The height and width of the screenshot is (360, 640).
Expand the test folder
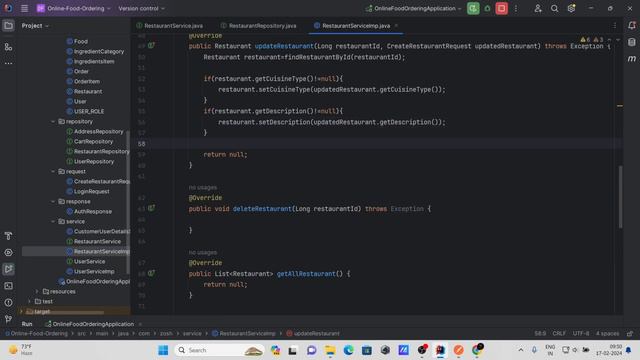(x=29, y=302)
